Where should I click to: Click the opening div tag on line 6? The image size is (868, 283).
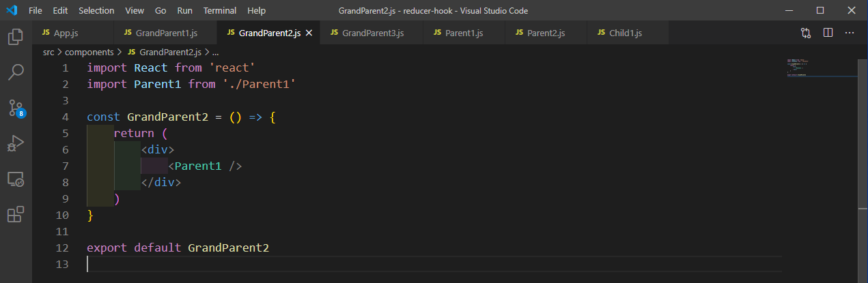158,150
